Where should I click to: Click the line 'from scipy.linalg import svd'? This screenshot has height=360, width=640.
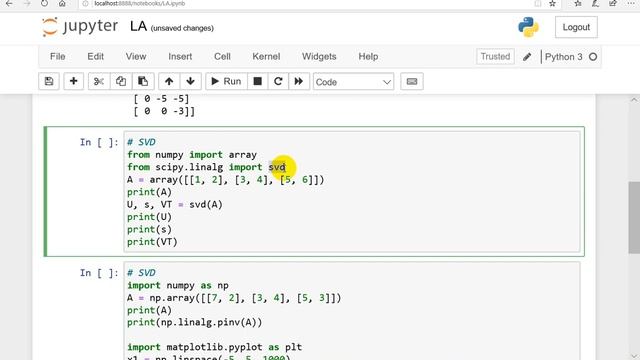click(206, 167)
